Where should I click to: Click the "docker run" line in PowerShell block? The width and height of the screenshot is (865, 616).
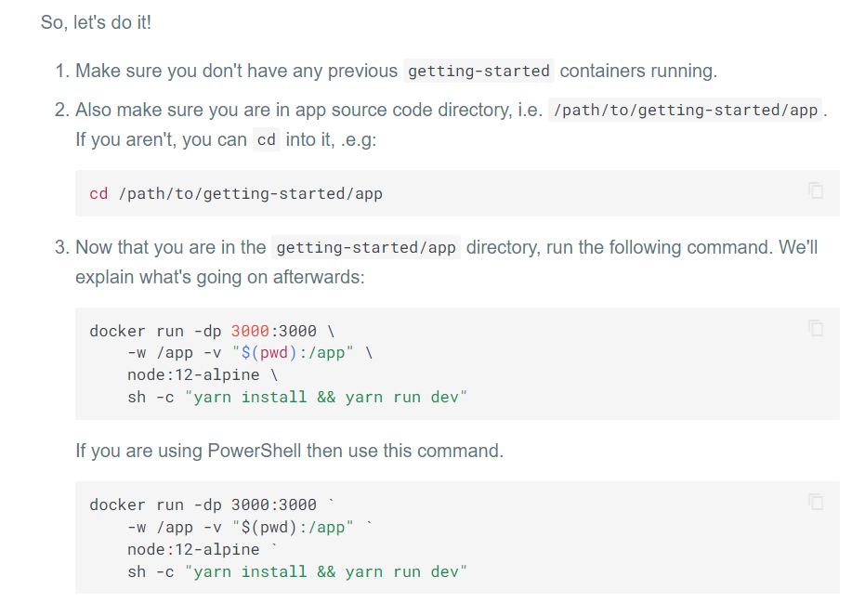point(203,505)
